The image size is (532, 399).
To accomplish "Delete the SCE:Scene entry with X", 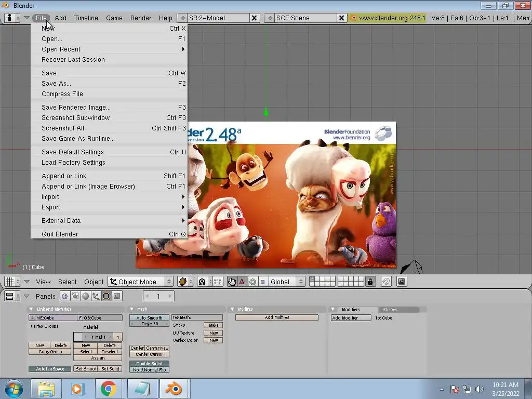I will coord(342,18).
